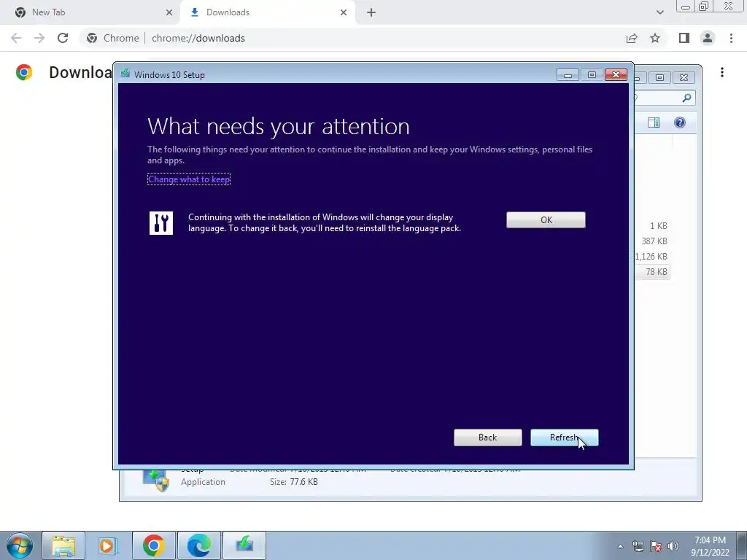Image resolution: width=747 pixels, height=560 pixels.
Task: Click the Size: 77.6 KB detail text
Action: (x=293, y=482)
